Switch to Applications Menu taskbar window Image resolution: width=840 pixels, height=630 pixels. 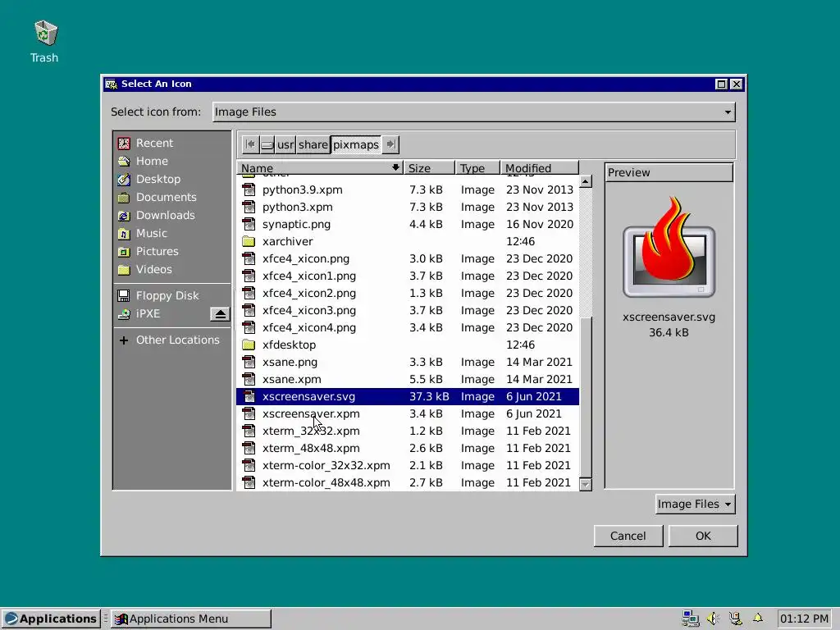click(190, 619)
